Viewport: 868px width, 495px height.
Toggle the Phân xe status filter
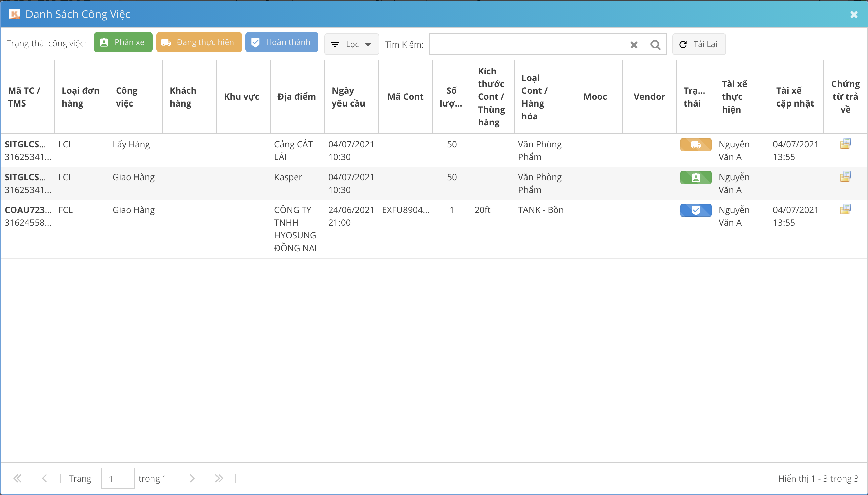(123, 42)
